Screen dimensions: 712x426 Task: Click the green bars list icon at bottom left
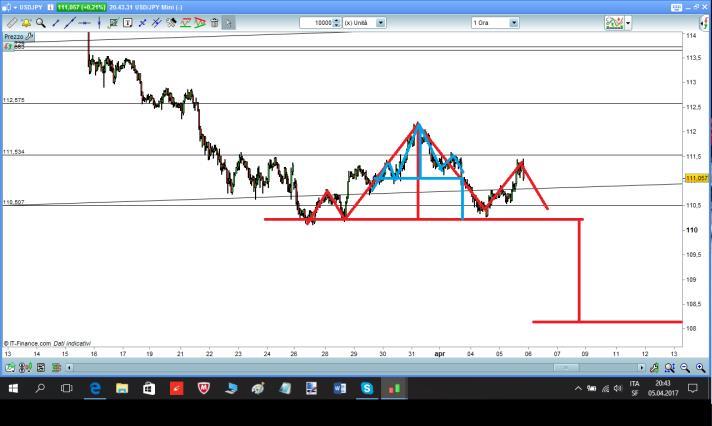coord(56,367)
